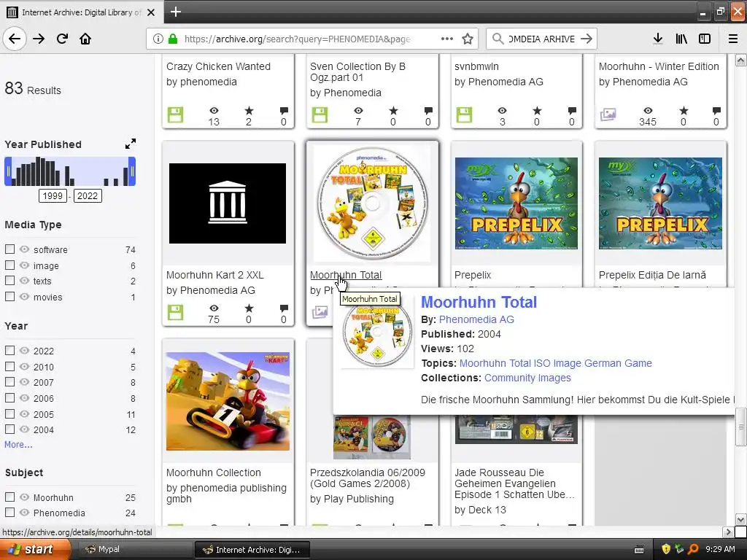Click the magnifier search tray icon
The height and width of the screenshot is (560, 747).
[693, 549]
